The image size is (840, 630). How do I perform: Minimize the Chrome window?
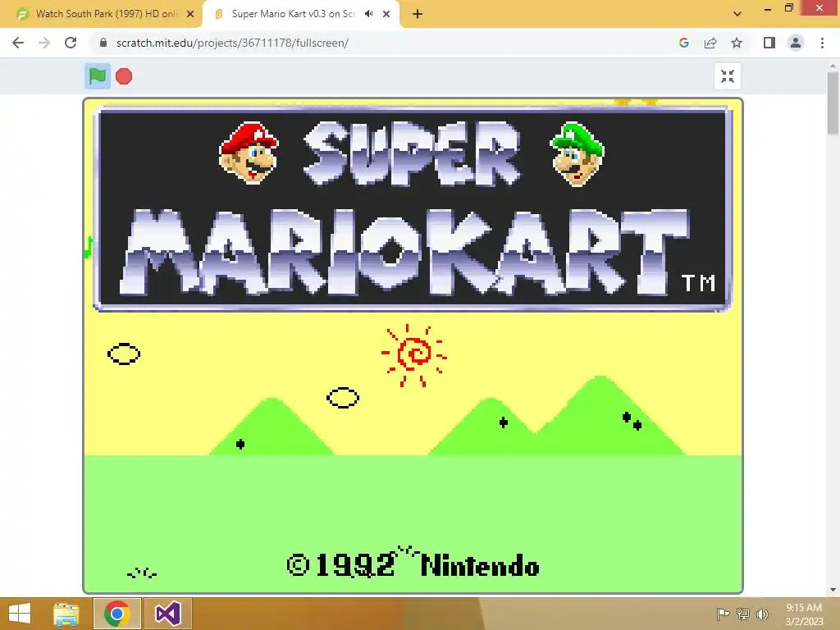[x=768, y=9]
